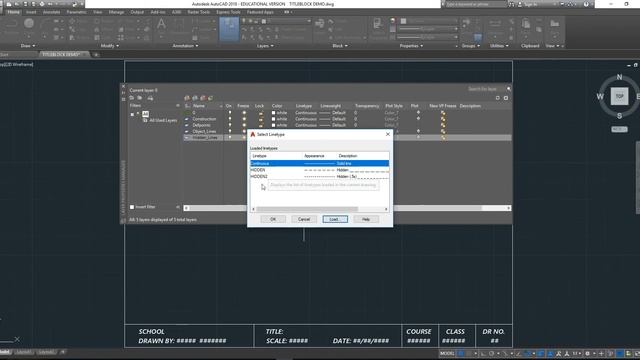Click the TOP face of ViewCube

coord(619,96)
